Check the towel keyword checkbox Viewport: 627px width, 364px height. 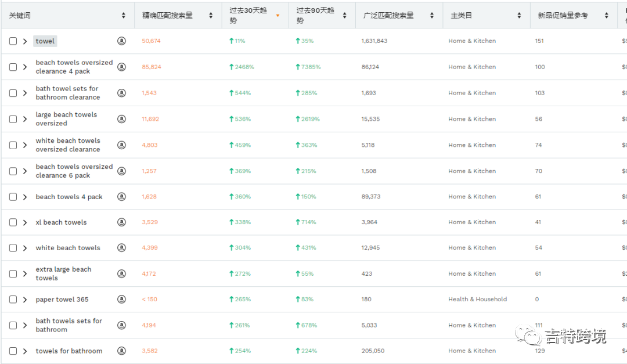click(13, 41)
